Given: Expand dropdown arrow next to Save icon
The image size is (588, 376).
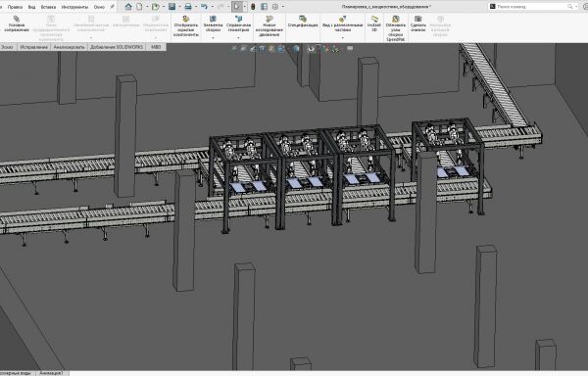Looking at the screenshot, I should [x=179, y=7].
